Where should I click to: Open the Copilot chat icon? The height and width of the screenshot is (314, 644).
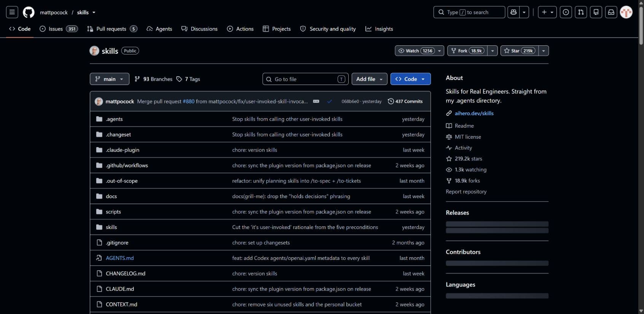513,12
